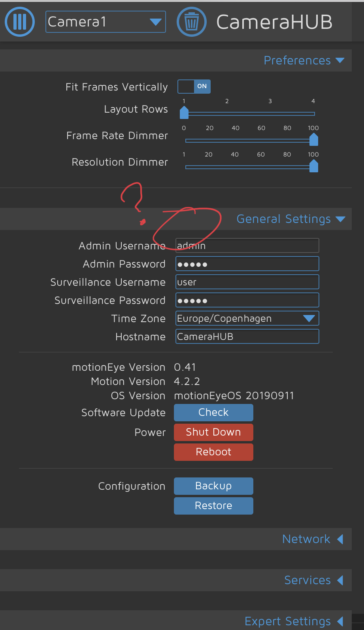Open the Preferences section header

(297, 60)
